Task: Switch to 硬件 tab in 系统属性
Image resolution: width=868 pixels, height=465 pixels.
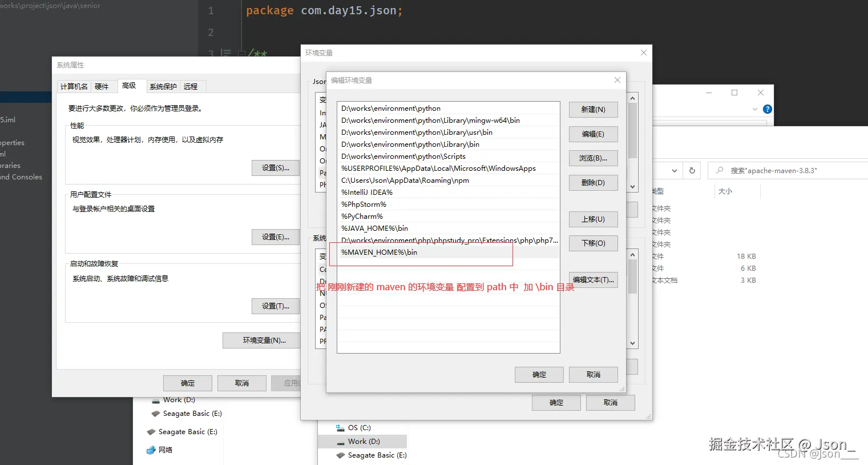Action: [102, 87]
